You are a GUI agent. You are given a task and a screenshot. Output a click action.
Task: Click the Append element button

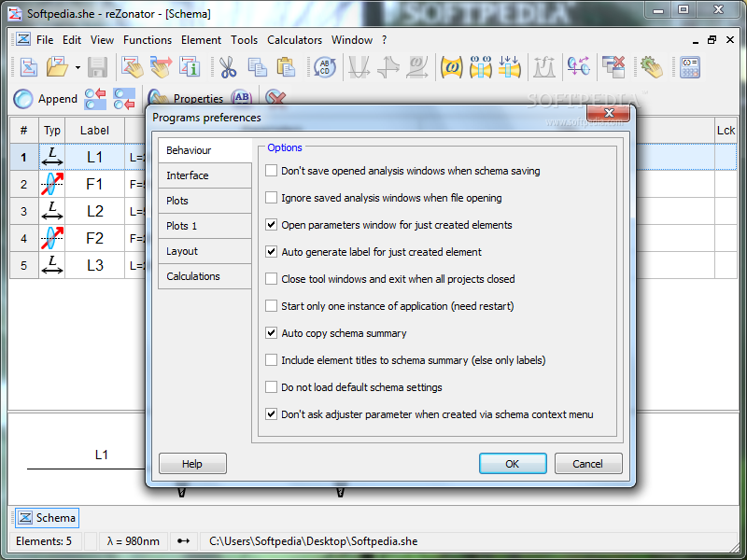point(45,99)
